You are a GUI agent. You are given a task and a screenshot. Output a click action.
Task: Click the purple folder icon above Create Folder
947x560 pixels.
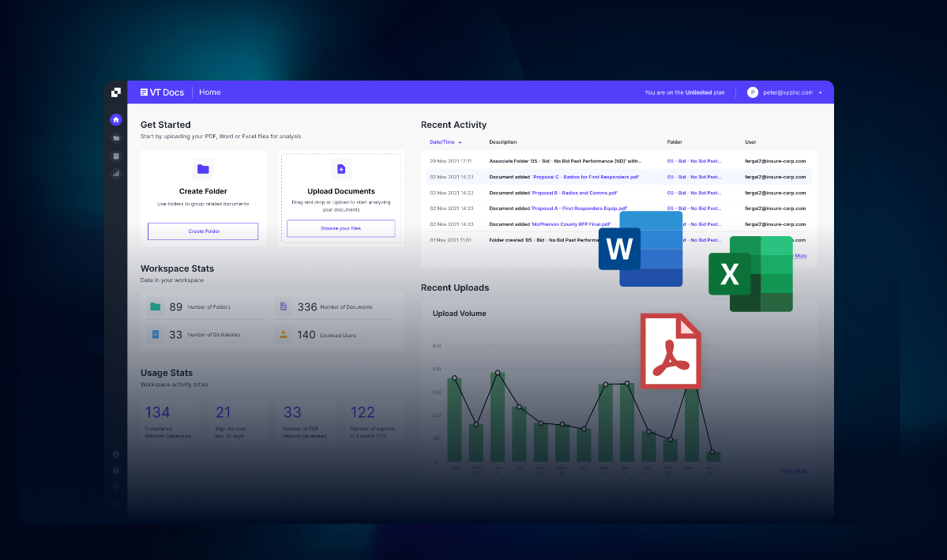pos(203,169)
